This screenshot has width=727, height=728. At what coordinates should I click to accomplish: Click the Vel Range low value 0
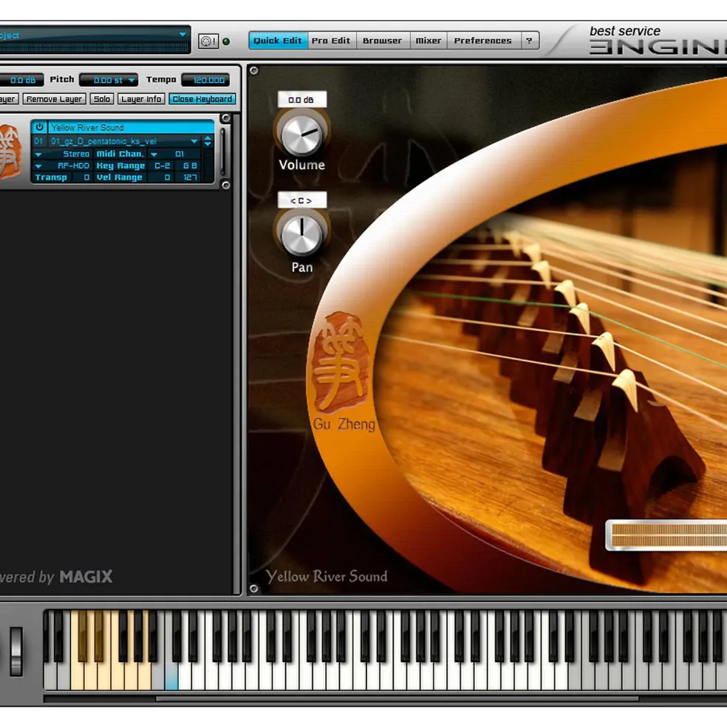click(162, 177)
